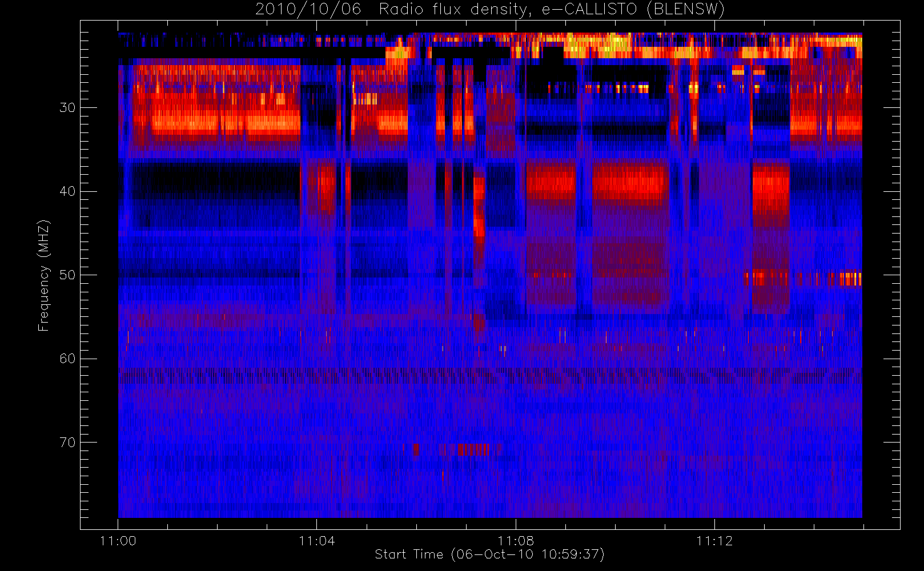This screenshot has height=571, width=924.
Task: Click the 11:12 time tick label
Action: (714, 541)
